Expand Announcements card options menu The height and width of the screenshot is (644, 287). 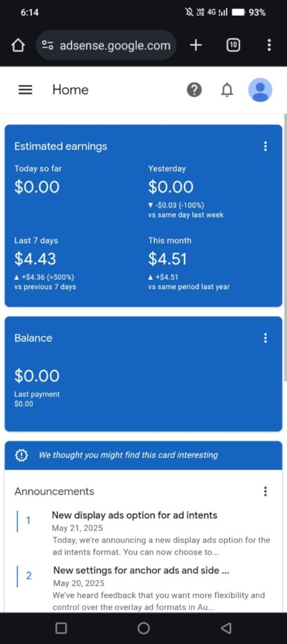265,491
